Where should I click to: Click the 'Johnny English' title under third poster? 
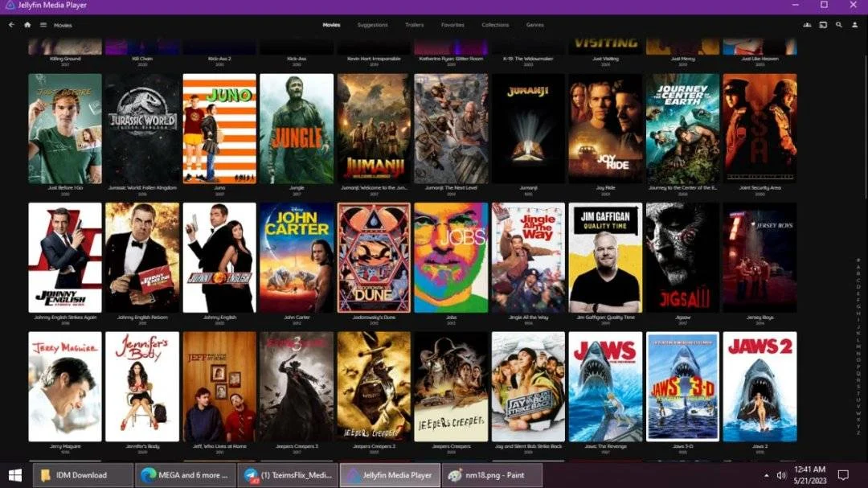tap(219, 318)
